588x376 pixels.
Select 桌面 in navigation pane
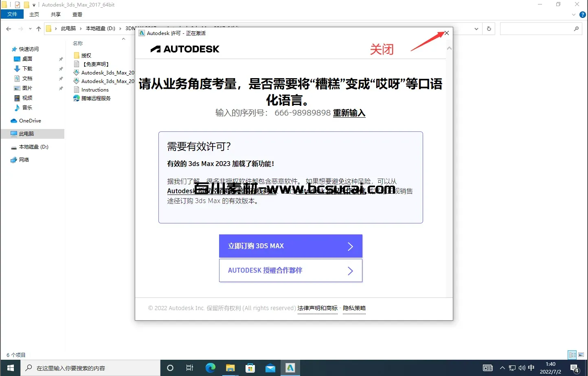pos(27,59)
